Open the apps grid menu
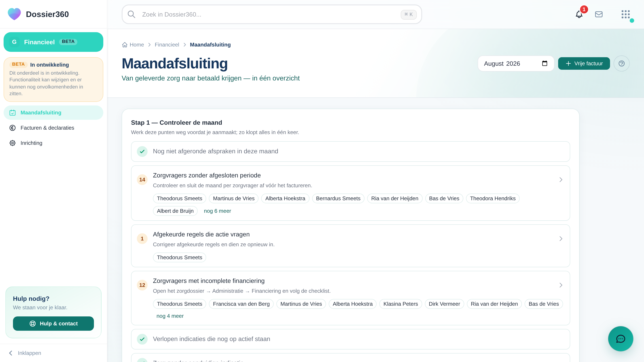This screenshot has height=362, width=644. point(625,15)
